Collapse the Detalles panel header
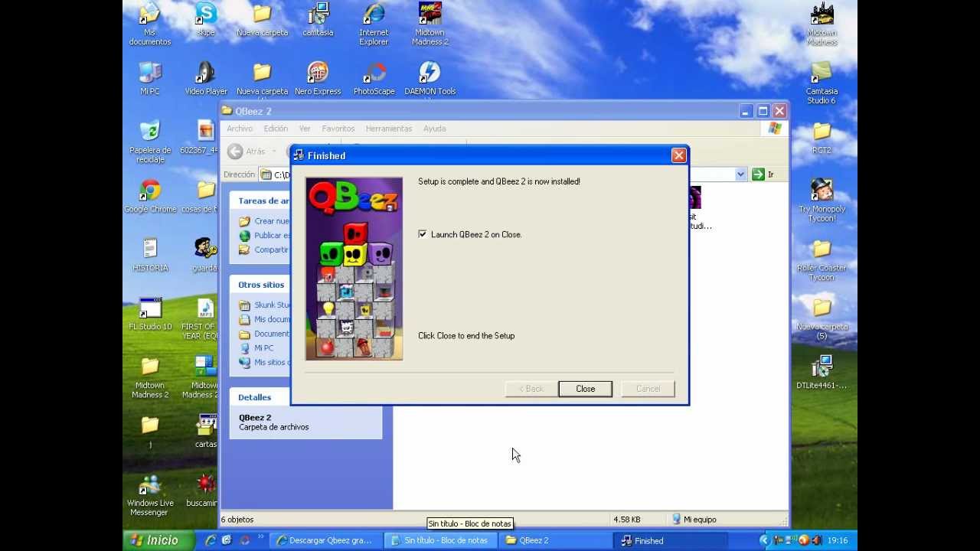980x551 pixels. [x=254, y=397]
